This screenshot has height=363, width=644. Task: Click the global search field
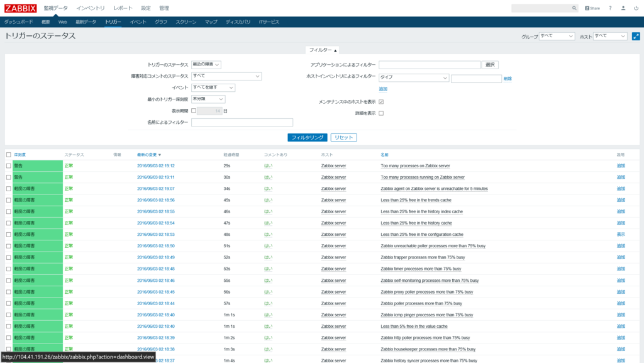(x=541, y=8)
